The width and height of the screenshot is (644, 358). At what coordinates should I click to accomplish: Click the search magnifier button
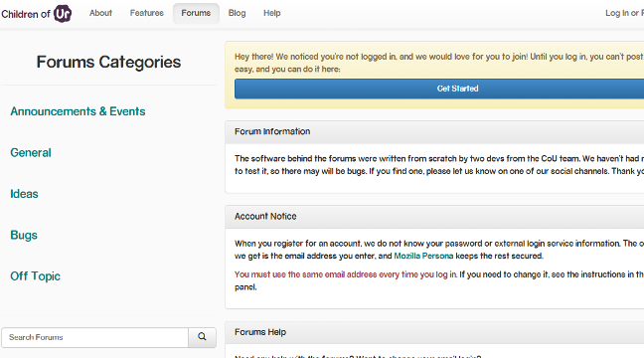point(202,337)
